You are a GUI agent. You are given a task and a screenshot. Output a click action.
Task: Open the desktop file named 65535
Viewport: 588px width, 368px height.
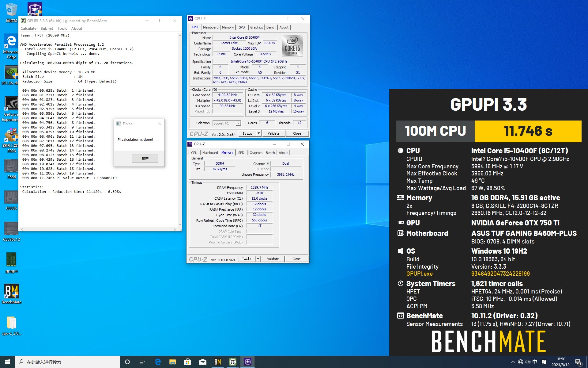coord(11,200)
